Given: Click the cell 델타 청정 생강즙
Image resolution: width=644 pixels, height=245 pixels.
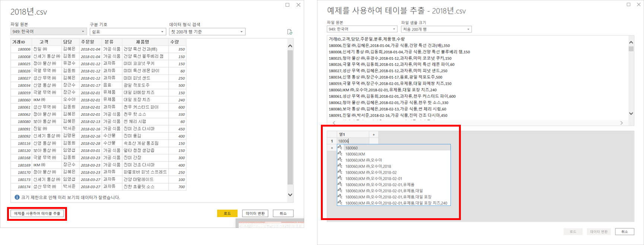Looking at the screenshot, I should tap(145, 150).
